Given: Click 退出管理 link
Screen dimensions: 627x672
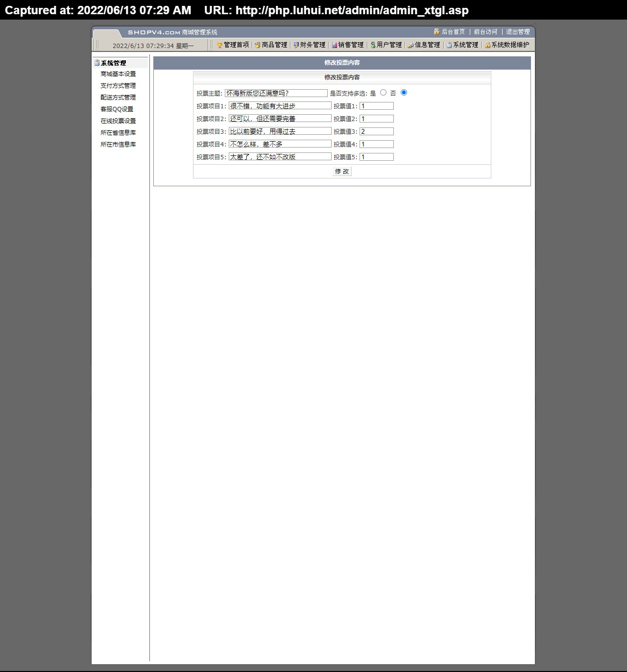Looking at the screenshot, I should 518,32.
